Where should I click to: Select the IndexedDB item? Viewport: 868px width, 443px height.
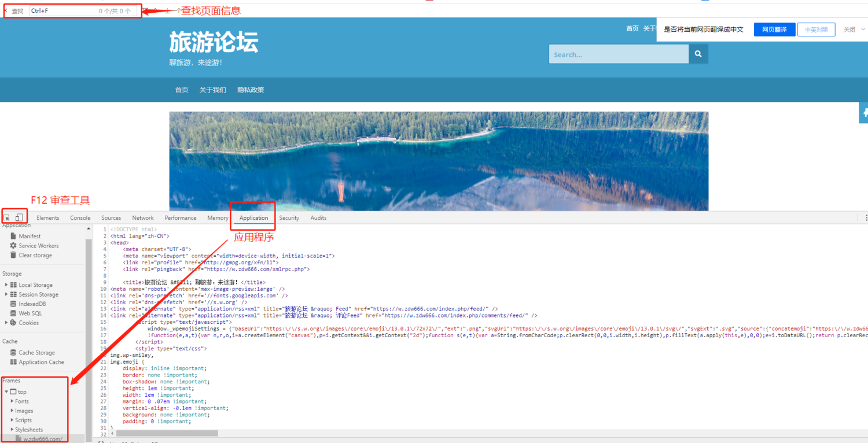[x=32, y=304]
